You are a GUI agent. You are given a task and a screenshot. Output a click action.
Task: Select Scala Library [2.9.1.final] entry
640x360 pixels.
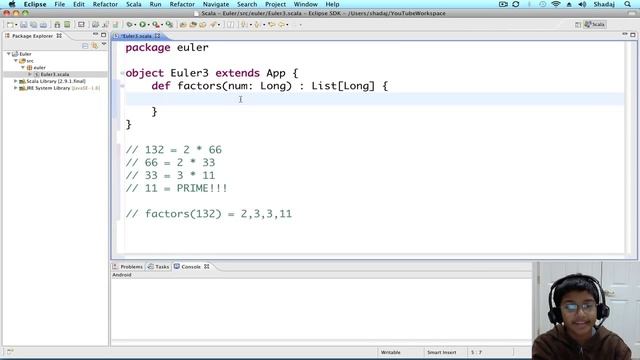coord(56,81)
